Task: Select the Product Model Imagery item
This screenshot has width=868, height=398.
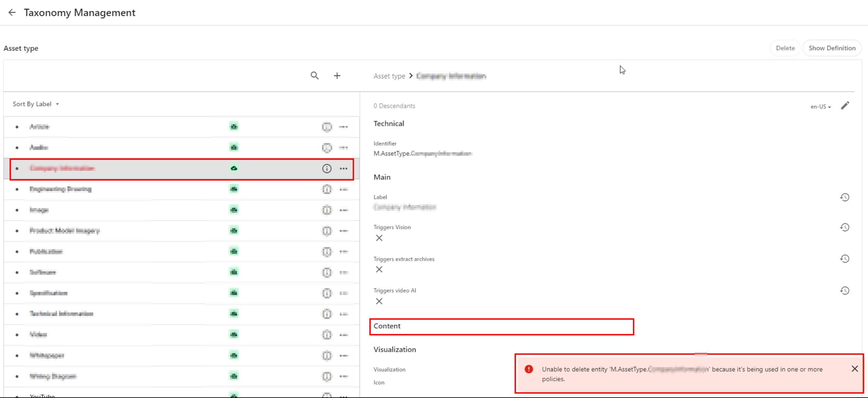Action: pos(64,231)
